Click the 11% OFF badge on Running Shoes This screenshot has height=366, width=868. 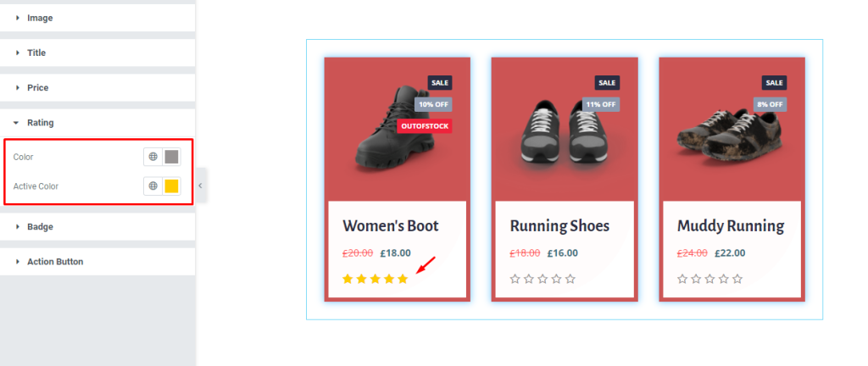pos(601,104)
